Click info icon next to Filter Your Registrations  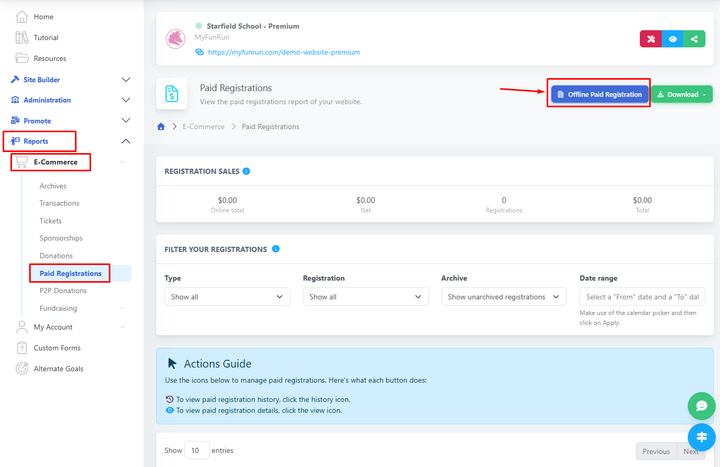coord(275,249)
